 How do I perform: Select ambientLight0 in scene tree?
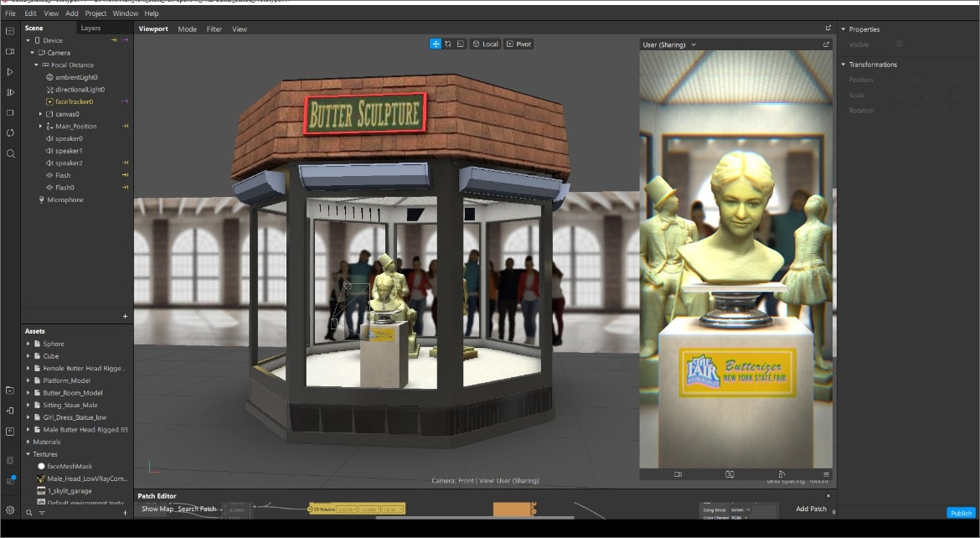point(77,77)
